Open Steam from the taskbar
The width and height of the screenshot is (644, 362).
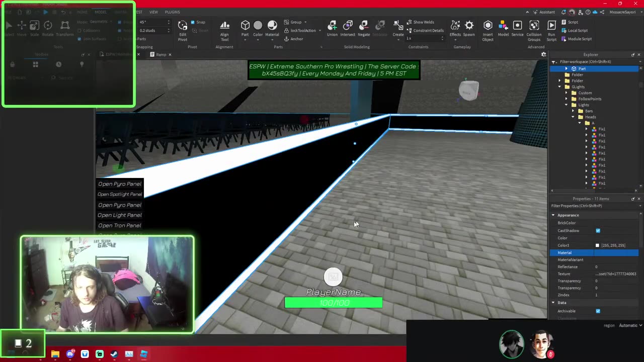(x=114, y=354)
